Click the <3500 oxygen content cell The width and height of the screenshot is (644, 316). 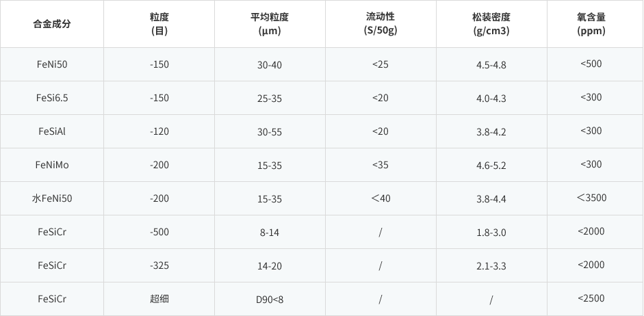(x=591, y=198)
